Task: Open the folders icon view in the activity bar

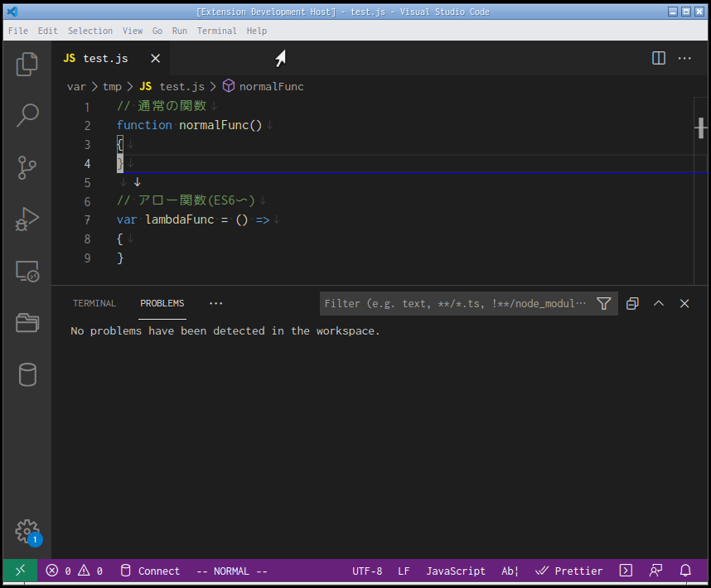Action: point(27,322)
